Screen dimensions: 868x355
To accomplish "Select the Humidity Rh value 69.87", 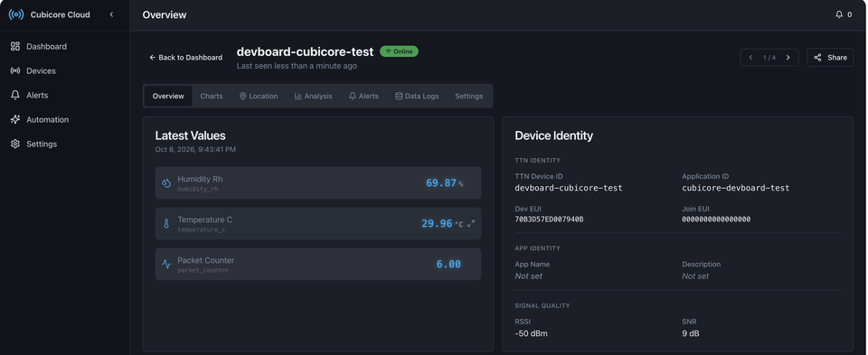I will 441,183.
